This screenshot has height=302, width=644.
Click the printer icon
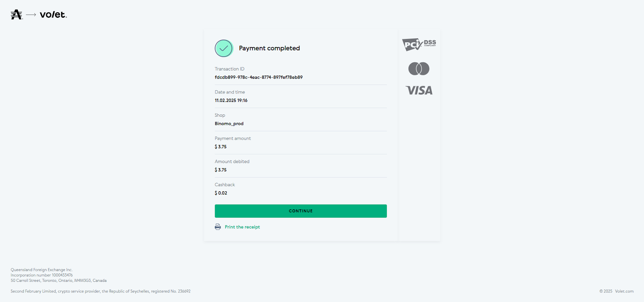pyautogui.click(x=218, y=227)
